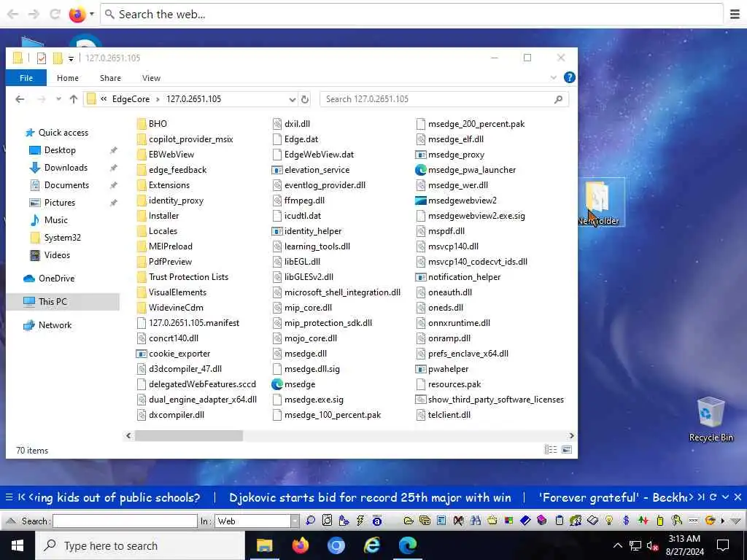
Task: Expand the address bar history dropdown
Action: point(292,99)
